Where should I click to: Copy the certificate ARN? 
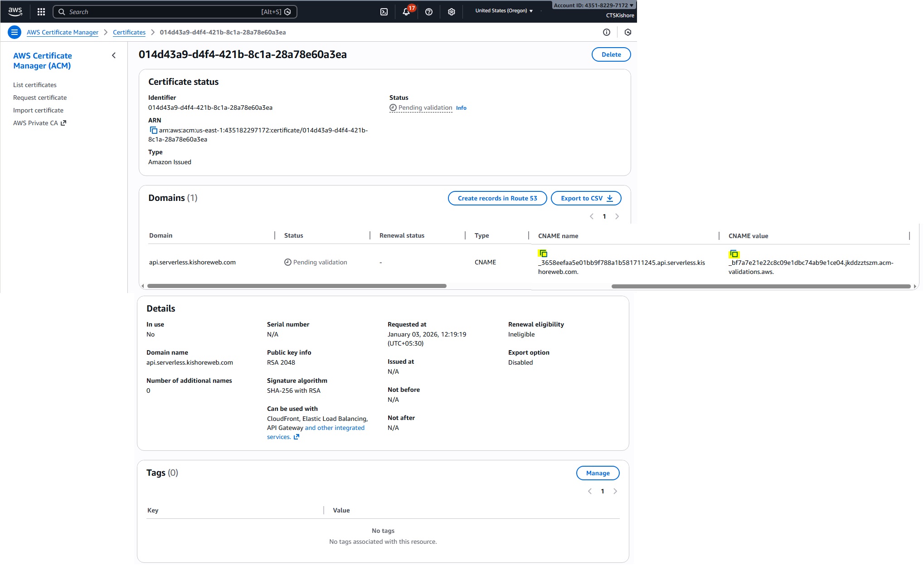tap(153, 130)
